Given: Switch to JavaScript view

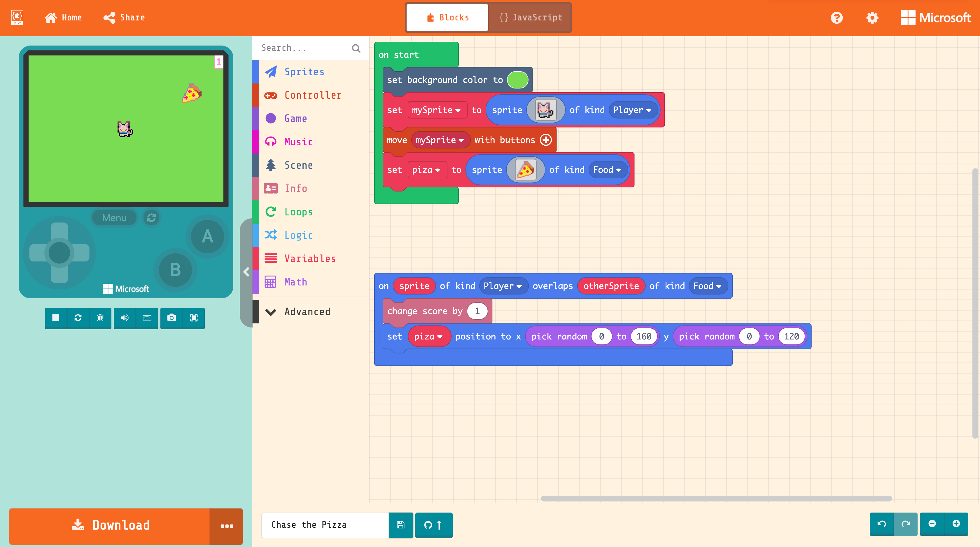Looking at the screenshot, I should (x=529, y=17).
